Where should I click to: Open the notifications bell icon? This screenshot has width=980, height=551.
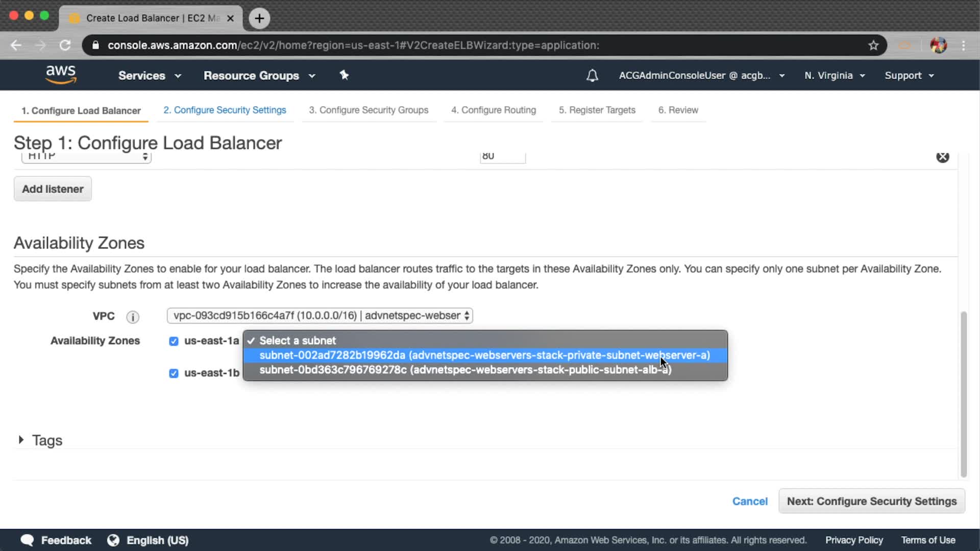(592, 76)
